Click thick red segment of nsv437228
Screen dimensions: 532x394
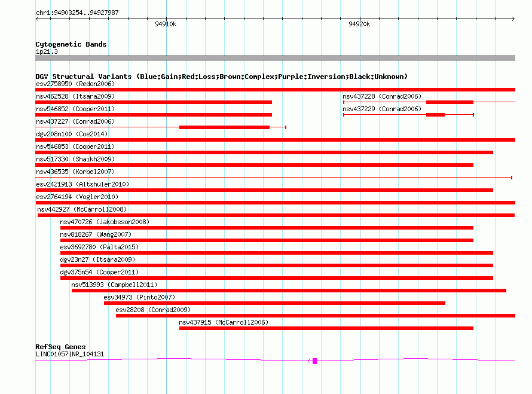pos(450,102)
